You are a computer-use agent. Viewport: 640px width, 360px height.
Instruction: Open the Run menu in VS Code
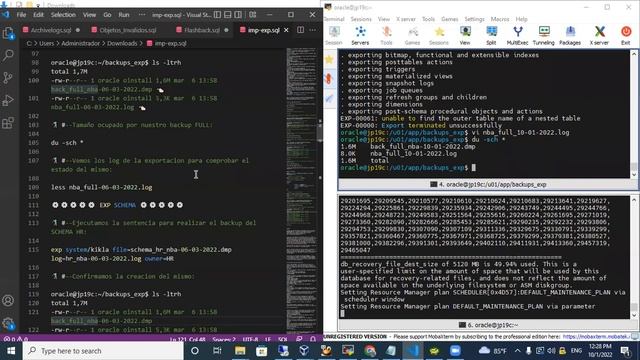click(124, 15)
